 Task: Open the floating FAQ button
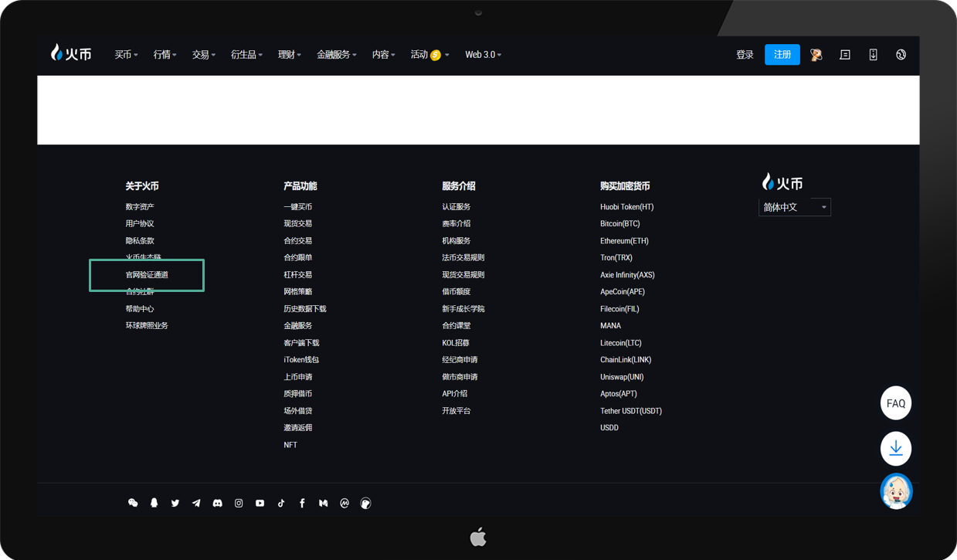[x=896, y=403]
